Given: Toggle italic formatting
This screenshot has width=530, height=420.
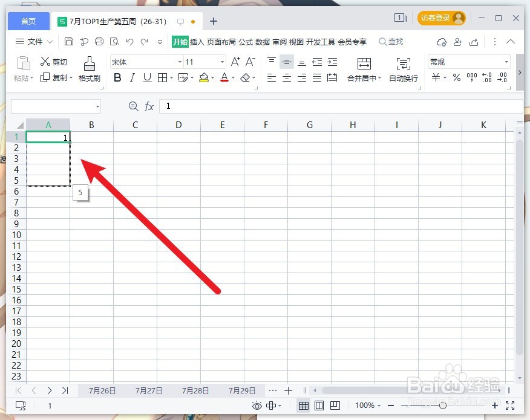Looking at the screenshot, I should pos(132,77).
